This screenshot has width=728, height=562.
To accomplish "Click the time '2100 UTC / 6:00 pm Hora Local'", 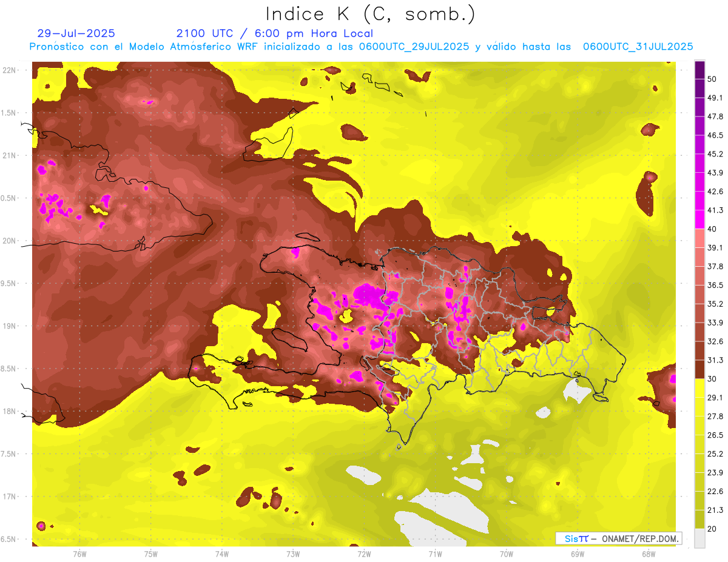I will (x=274, y=33).
